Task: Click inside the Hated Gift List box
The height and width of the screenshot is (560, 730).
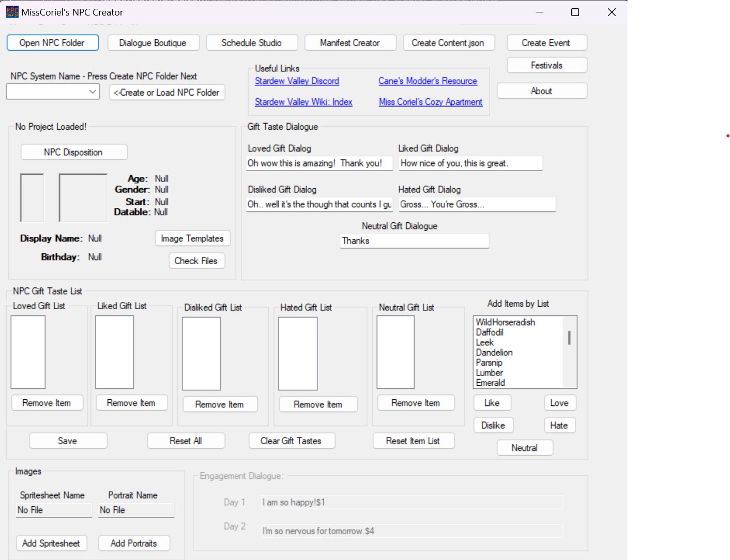Action: pos(298,354)
